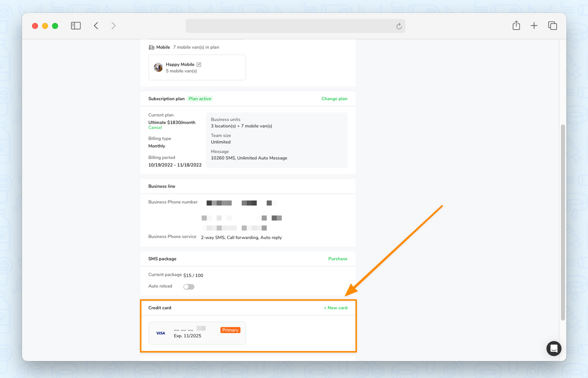Click the Plan active status badge
This screenshot has width=588, height=378.
click(x=200, y=98)
